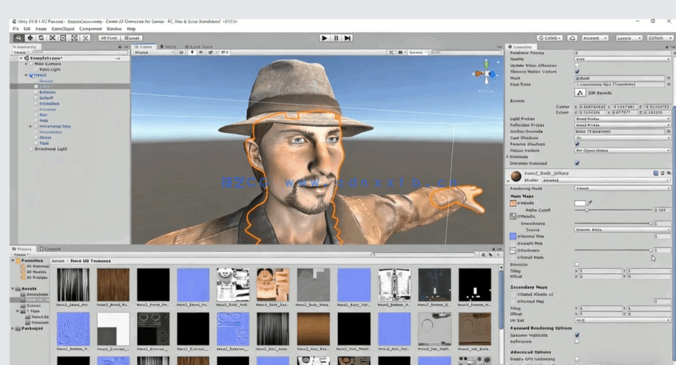Viewport: 676px width, 365px height.
Task: Click the Pause button
Action: (336, 38)
